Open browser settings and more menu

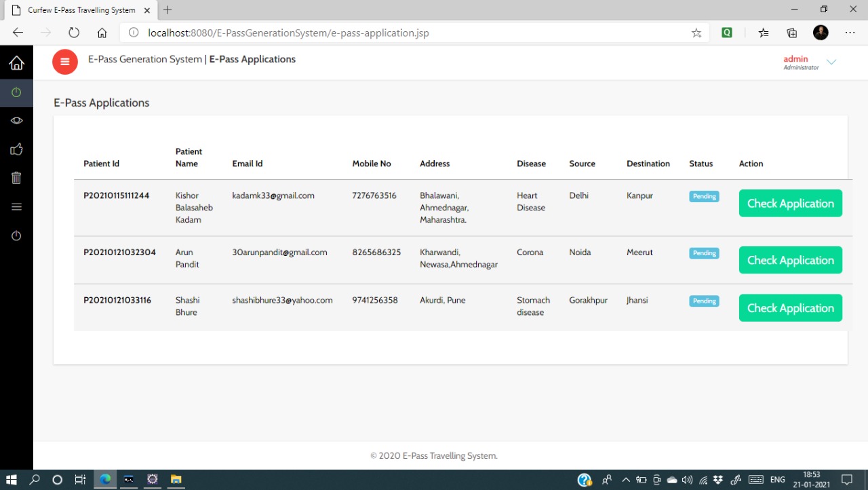click(850, 33)
